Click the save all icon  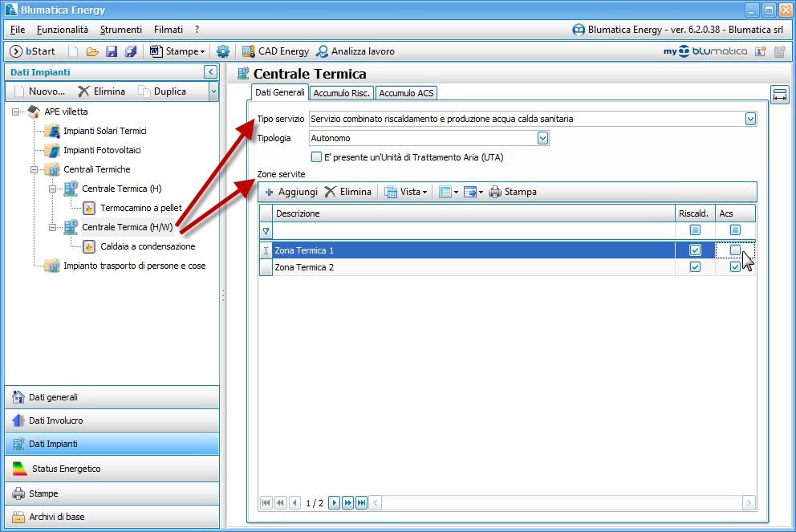tap(131, 51)
